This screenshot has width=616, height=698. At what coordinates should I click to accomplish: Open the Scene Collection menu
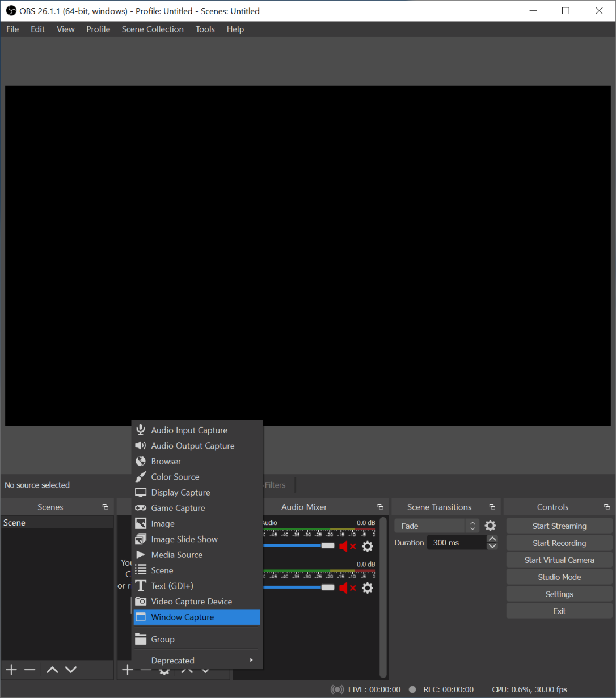pos(153,29)
